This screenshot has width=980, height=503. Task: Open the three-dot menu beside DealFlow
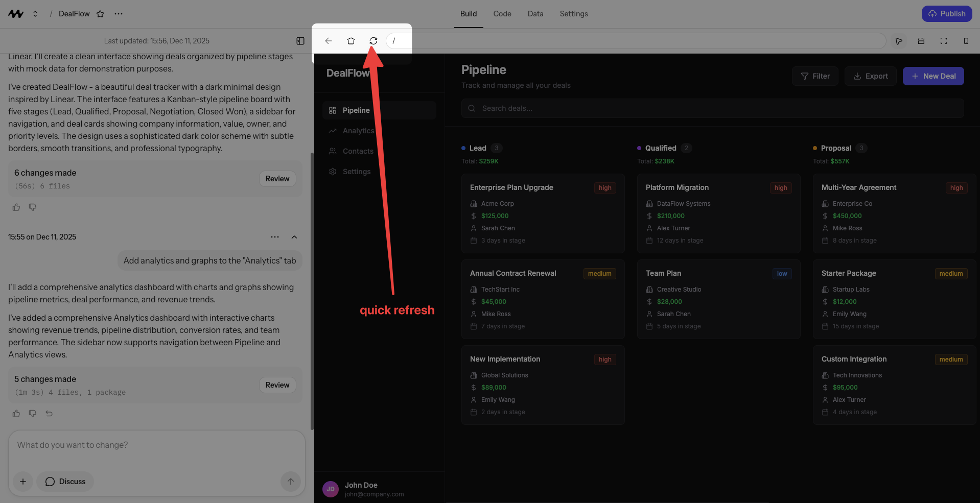(x=119, y=14)
